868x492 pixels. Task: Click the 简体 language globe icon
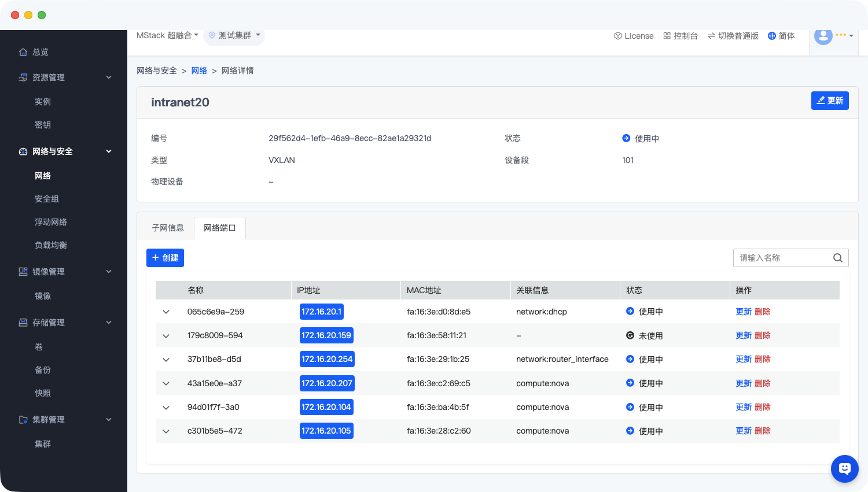[x=771, y=36]
